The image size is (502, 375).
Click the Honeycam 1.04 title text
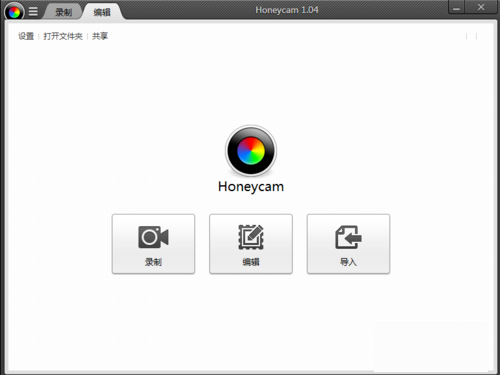(x=287, y=10)
